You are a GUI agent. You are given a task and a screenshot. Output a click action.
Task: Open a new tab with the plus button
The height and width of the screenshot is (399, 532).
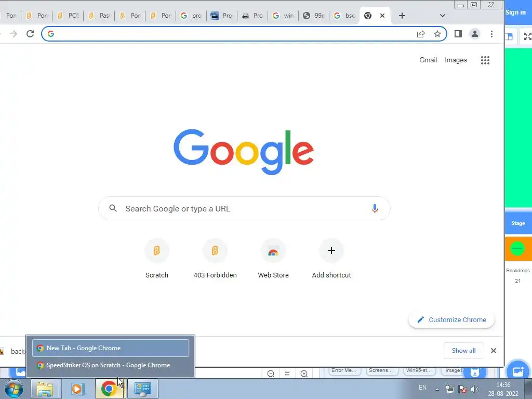402,16
